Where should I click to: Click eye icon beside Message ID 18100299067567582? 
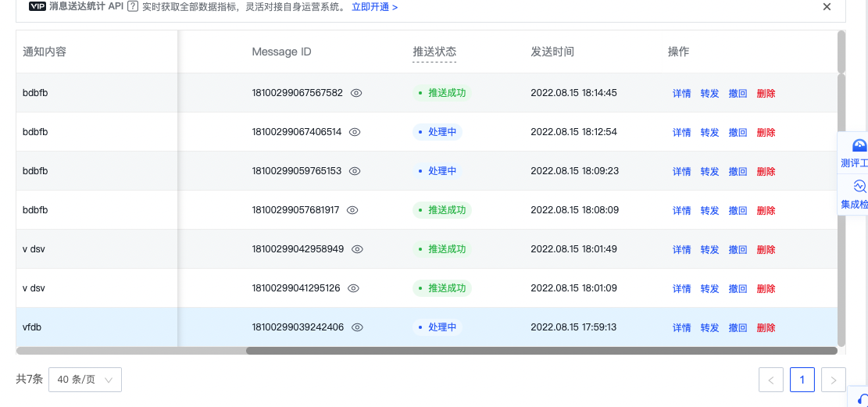[356, 93]
